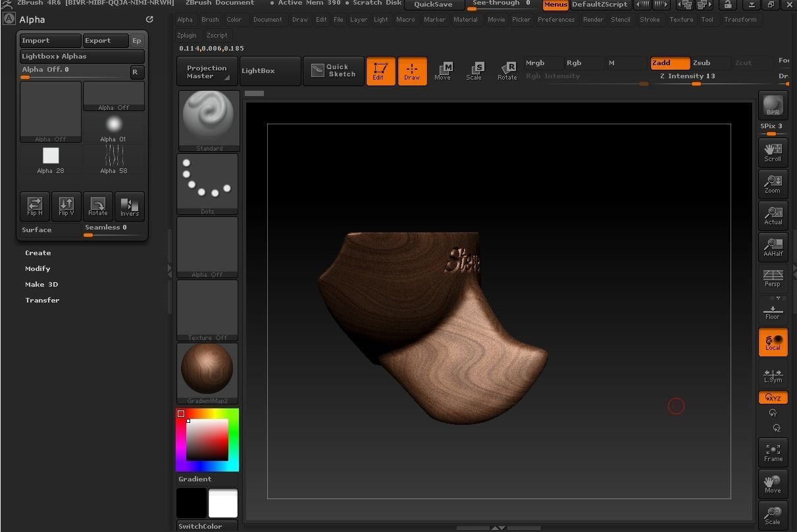Expand the Modify subpalette
This screenshot has width=797, height=532.
coord(38,269)
